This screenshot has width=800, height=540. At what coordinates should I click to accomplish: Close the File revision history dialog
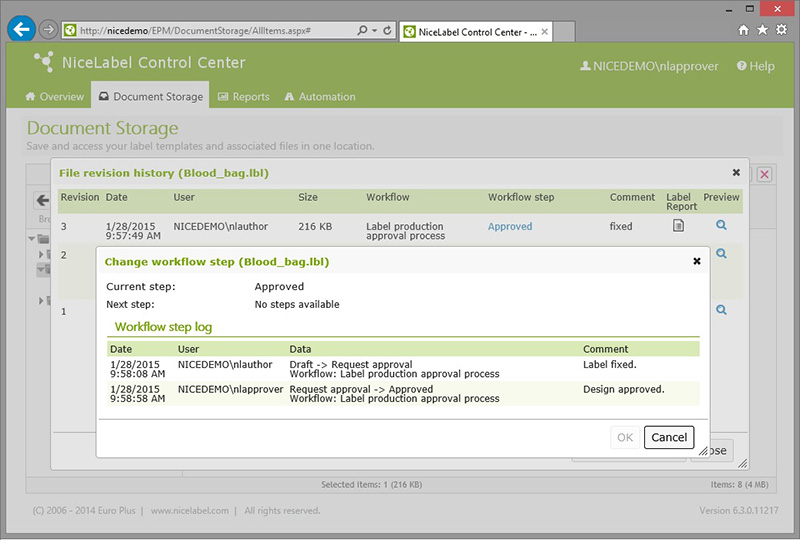pyautogui.click(x=736, y=173)
